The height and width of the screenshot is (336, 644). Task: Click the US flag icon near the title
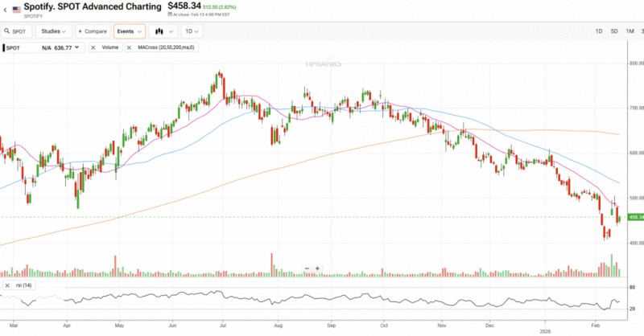tap(16, 9)
